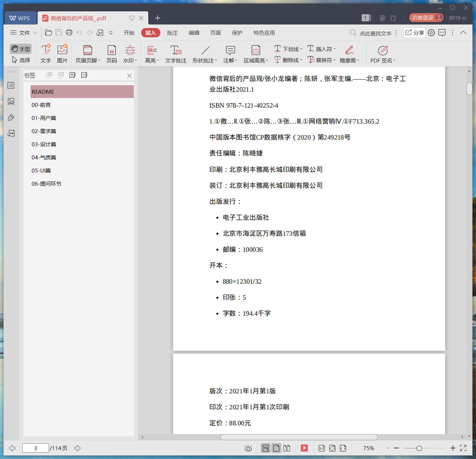Apply strikethrough (删除线) markup
Viewport: 476px width, 459px height.
pos(288,60)
